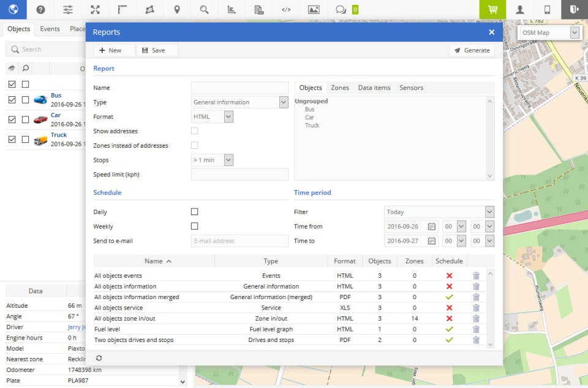
Task: Enable the Daily schedule checkbox
Action: pos(195,212)
